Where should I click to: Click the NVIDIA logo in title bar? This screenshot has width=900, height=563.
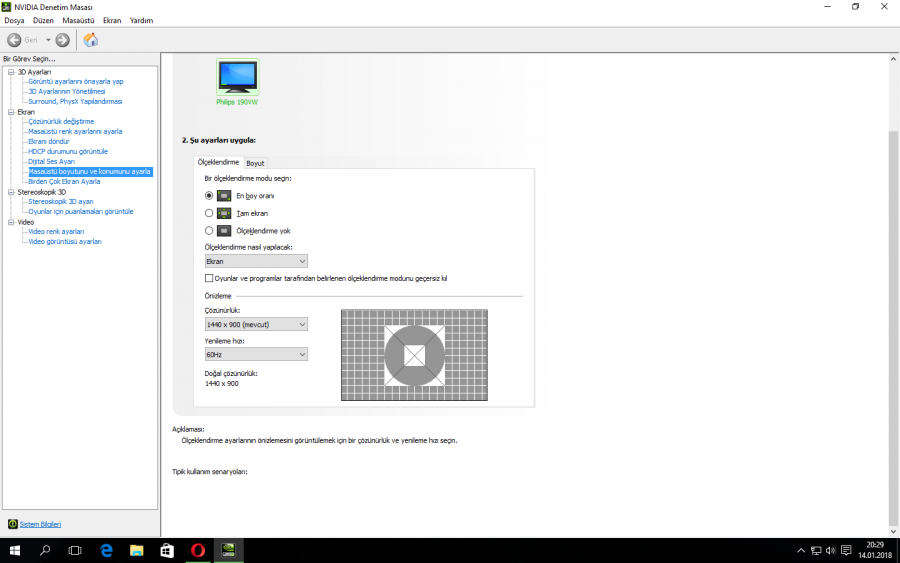pyautogui.click(x=6, y=7)
